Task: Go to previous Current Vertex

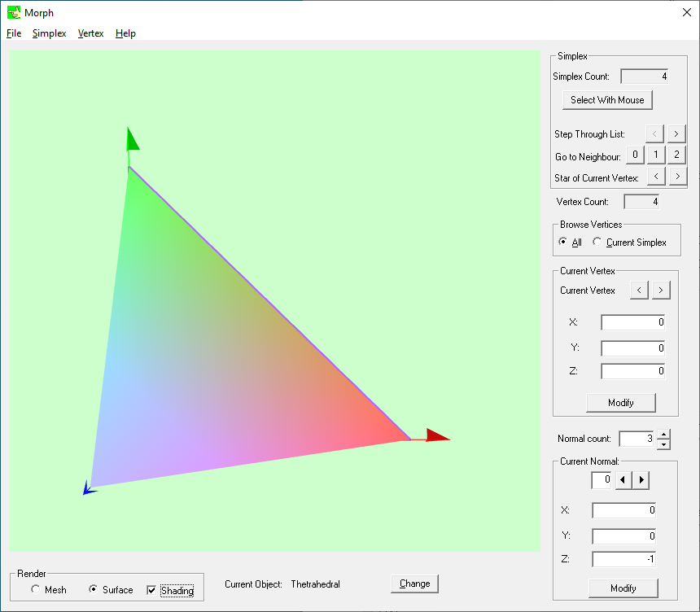Action: pyautogui.click(x=640, y=291)
